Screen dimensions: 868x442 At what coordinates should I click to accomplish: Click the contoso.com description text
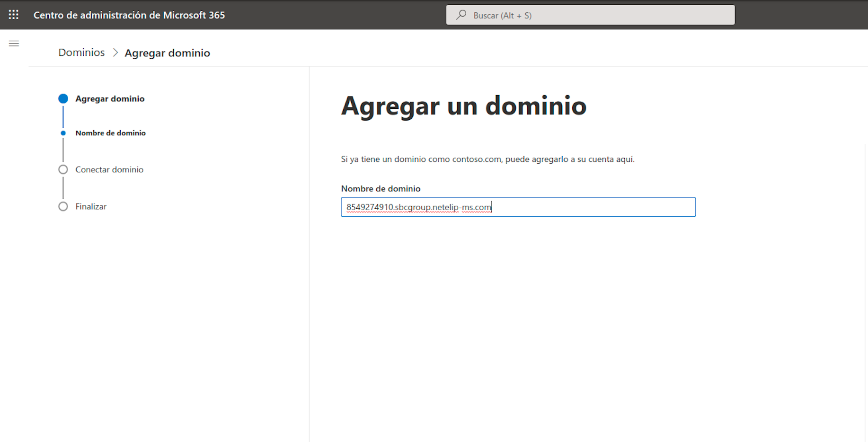(487, 159)
